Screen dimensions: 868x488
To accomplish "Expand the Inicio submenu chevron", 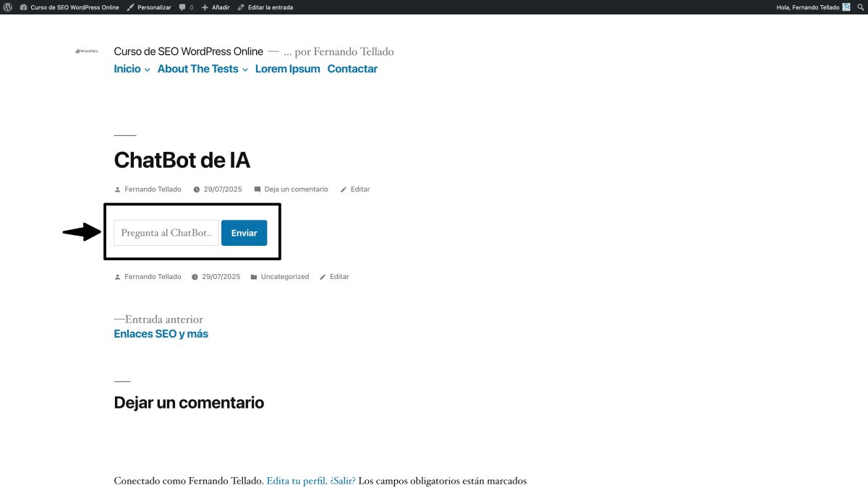I will (x=147, y=69).
